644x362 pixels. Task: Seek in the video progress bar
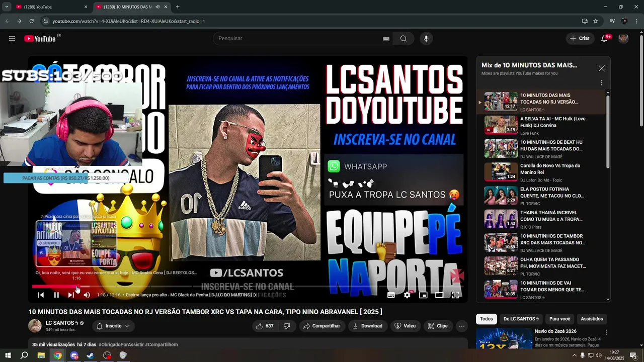tap(247, 287)
